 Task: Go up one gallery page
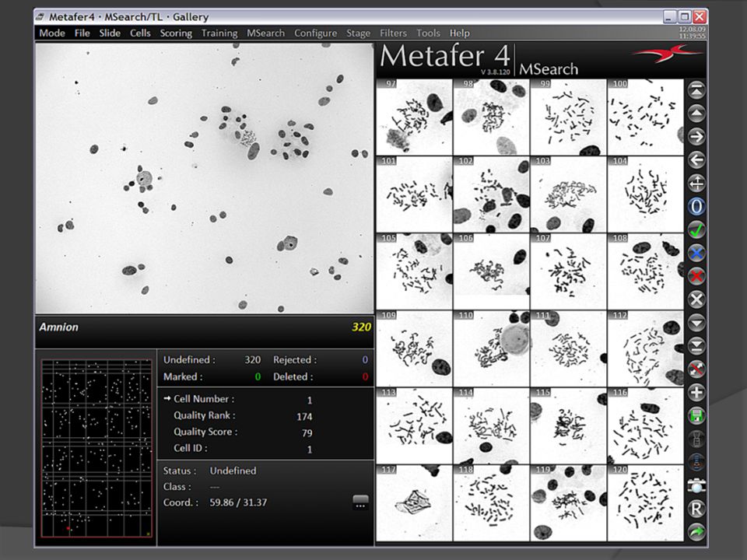(x=696, y=114)
